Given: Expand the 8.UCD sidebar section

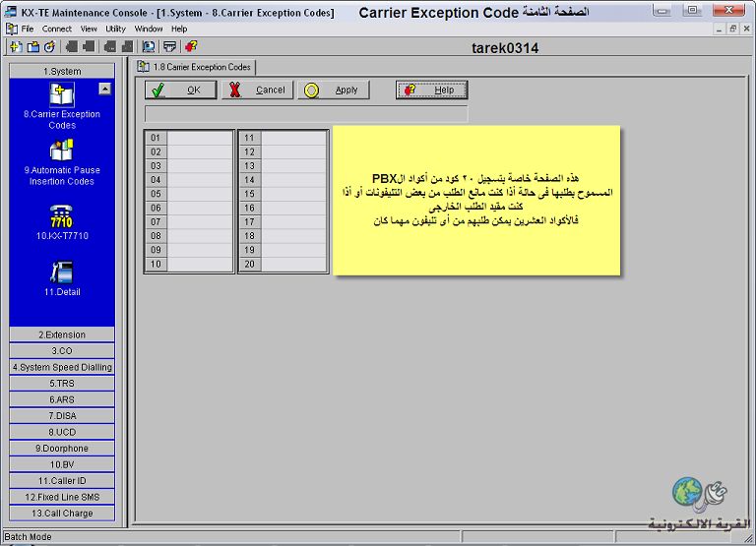Looking at the screenshot, I should (62, 432).
